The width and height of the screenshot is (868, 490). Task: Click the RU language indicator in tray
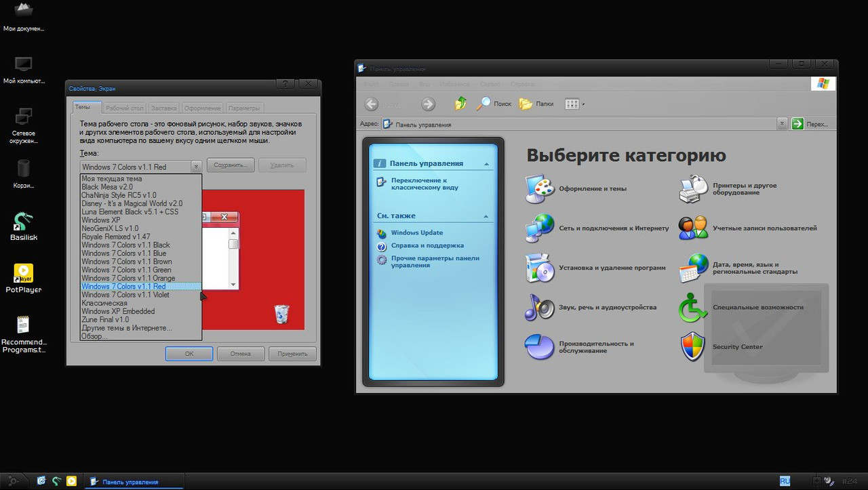point(785,481)
